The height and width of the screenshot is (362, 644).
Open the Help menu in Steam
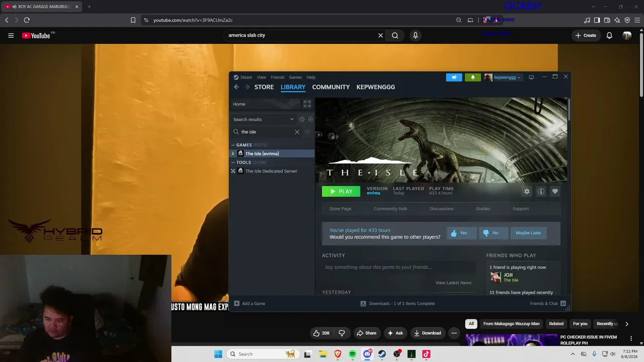[x=311, y=77]
